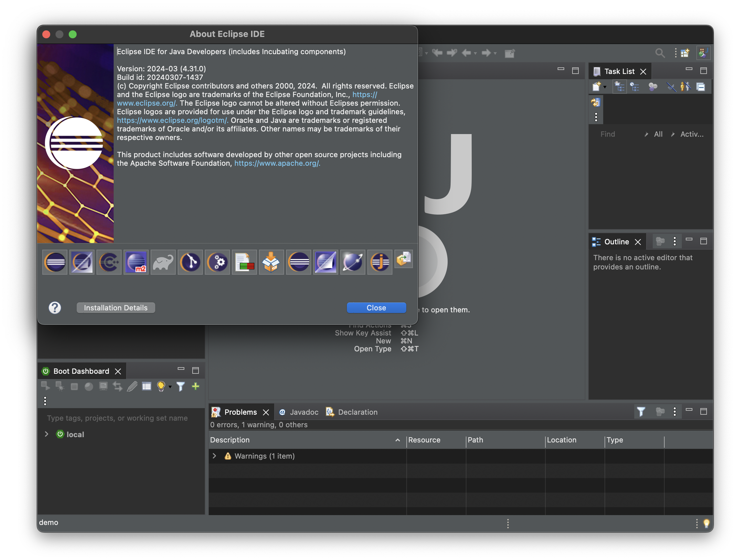Expand the Warnings (1 item) row
This screenshot has height=560, width=736.
tap(214, 456)
